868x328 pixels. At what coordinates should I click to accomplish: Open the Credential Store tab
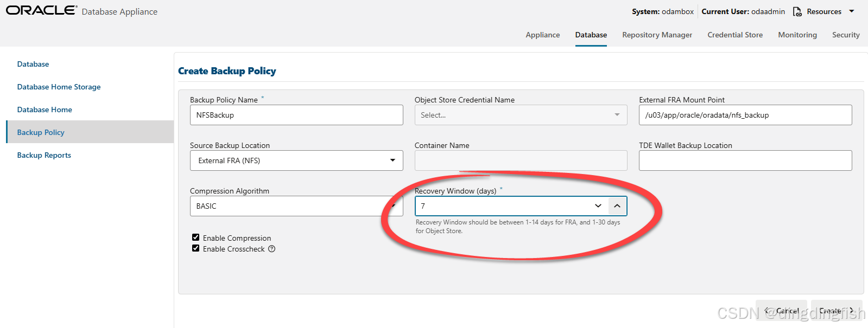(x=735, y=35)
